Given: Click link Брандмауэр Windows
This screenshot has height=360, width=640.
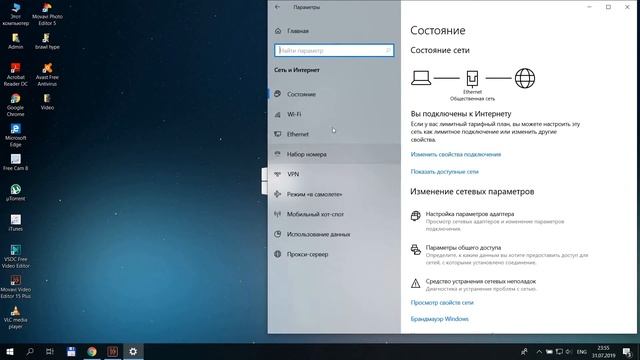Looking at the screenshot, I should (440, 319).
